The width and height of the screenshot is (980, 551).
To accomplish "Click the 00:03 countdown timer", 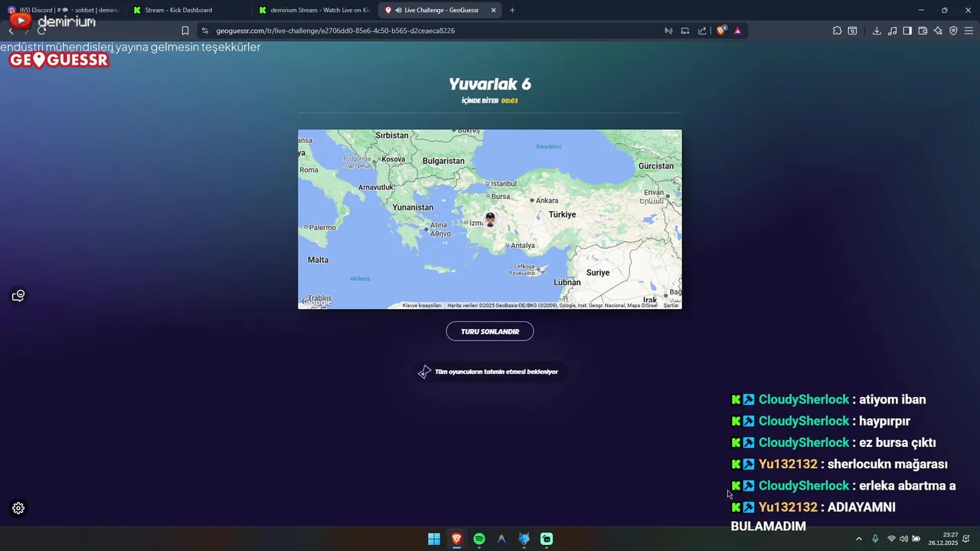I will click(x=510, y=101).
